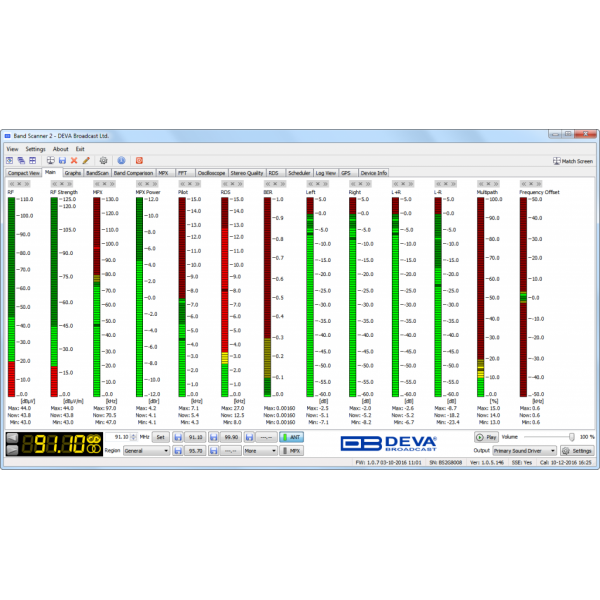Save preset with floppy icon beside 95.70

click(x=178, y=451)
